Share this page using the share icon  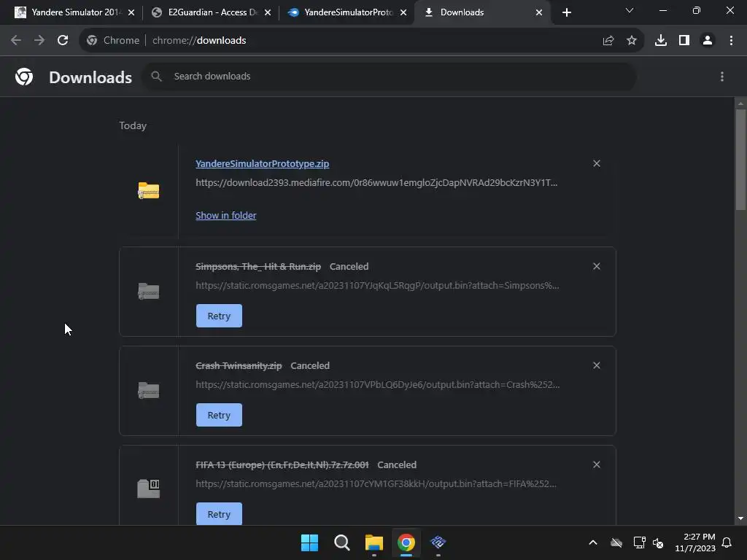point(608,41)
